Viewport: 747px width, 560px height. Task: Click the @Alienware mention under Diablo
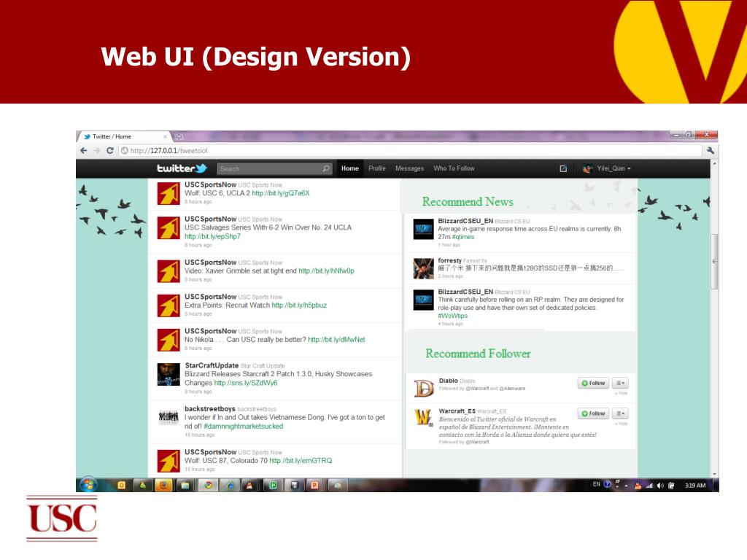point(512,389)
